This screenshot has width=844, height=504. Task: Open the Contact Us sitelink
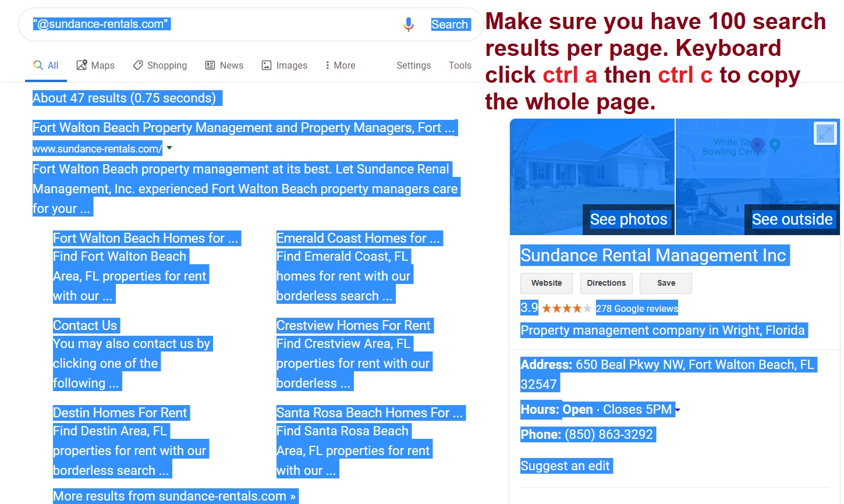coord(85,325)
